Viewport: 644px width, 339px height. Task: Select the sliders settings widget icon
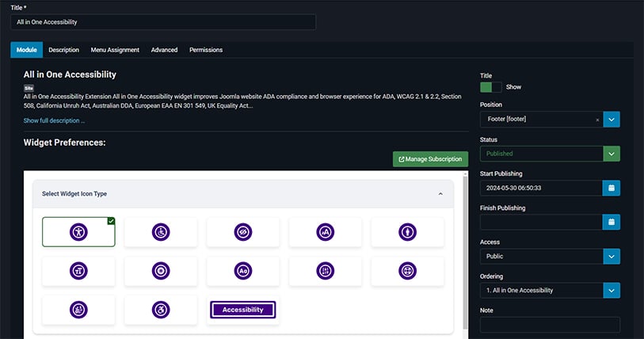[325, 271]
